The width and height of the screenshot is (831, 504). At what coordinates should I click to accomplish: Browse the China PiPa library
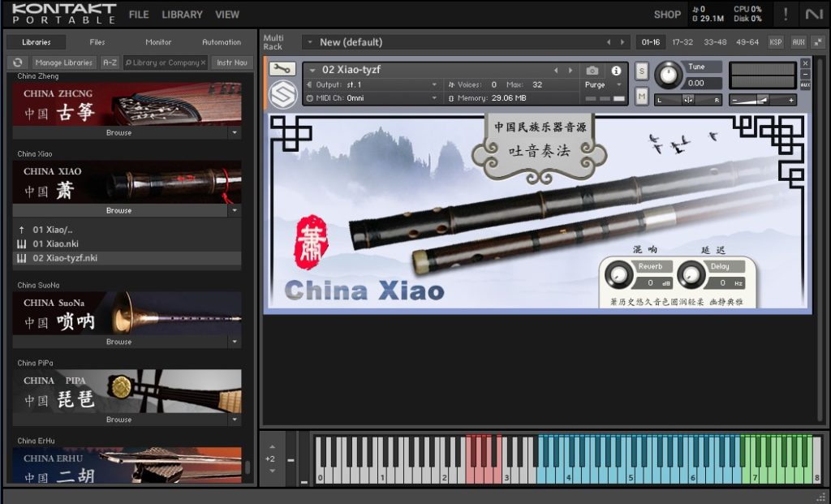(120, 420)
